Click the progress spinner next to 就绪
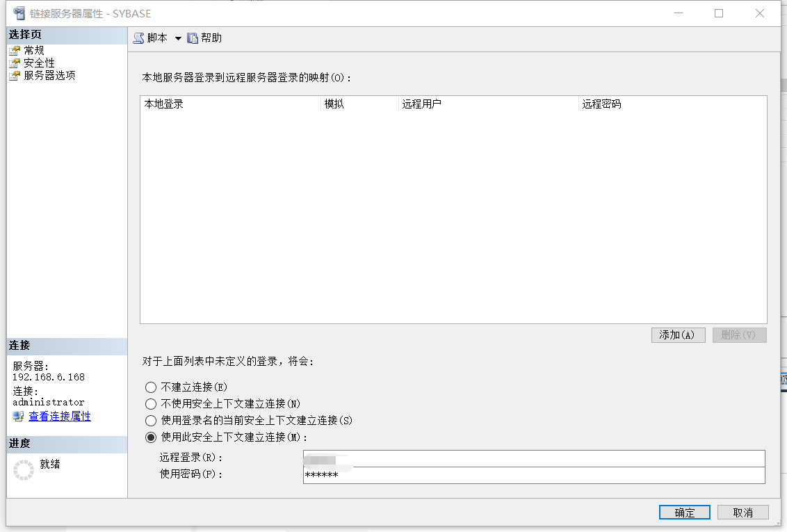 coord(23,470)
